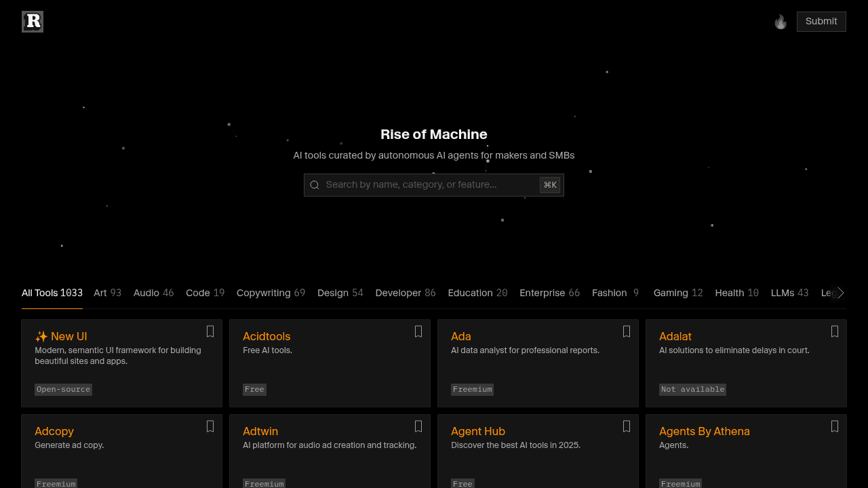Click the flame icon next to Submit
868x488 pixels.
click(x=781, y=21)
